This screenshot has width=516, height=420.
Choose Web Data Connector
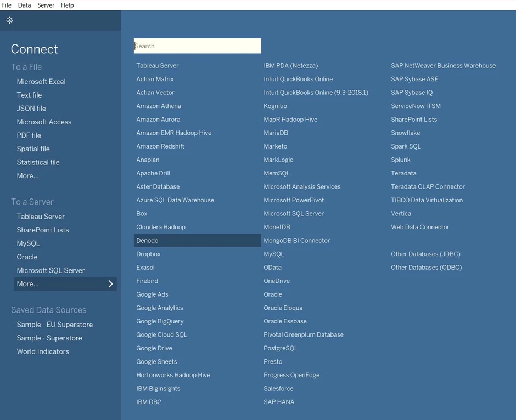tap(420, 227)
